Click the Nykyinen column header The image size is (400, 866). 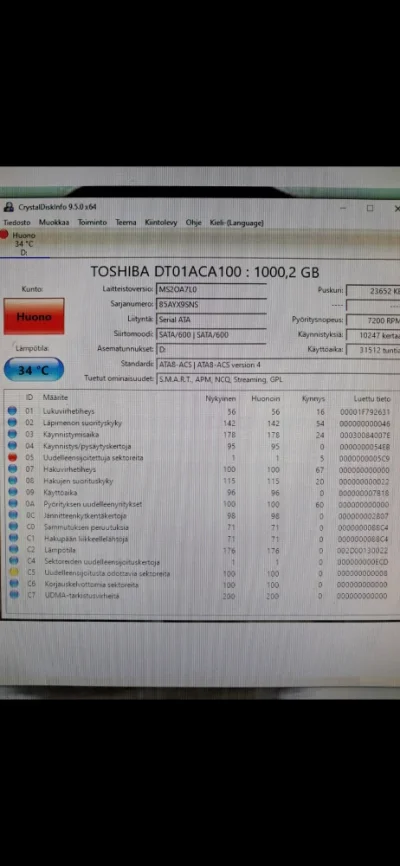[221, 399]
